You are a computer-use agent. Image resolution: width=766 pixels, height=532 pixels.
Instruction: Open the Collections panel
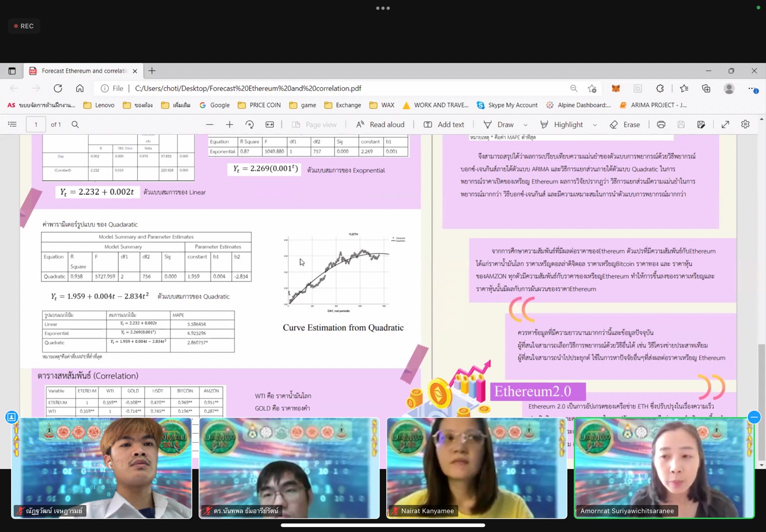click(706, 88)
